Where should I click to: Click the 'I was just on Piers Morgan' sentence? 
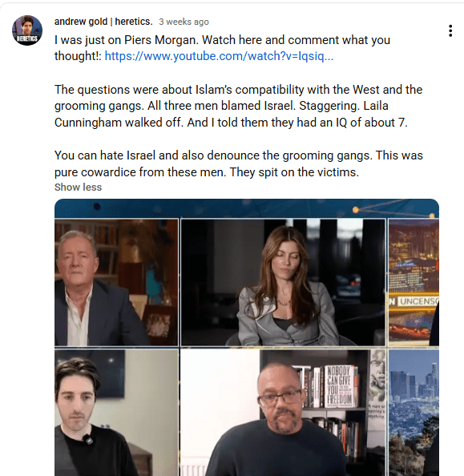pyautogui.click(x=127, y=40)
